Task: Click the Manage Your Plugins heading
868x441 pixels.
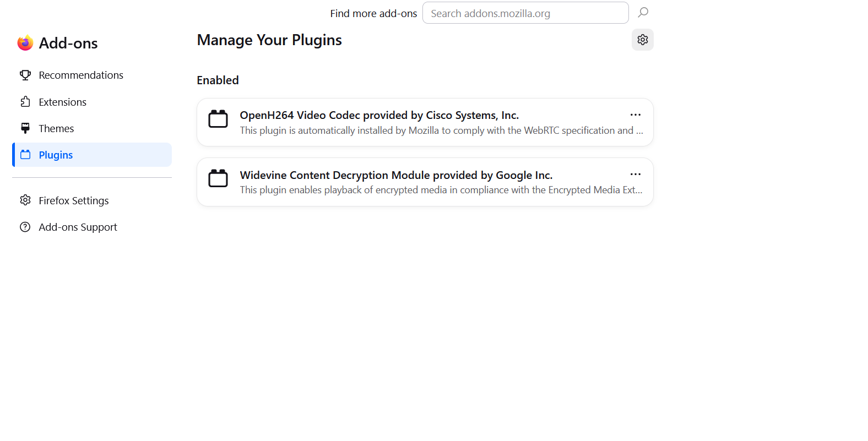Action: [x=269, y=40]
